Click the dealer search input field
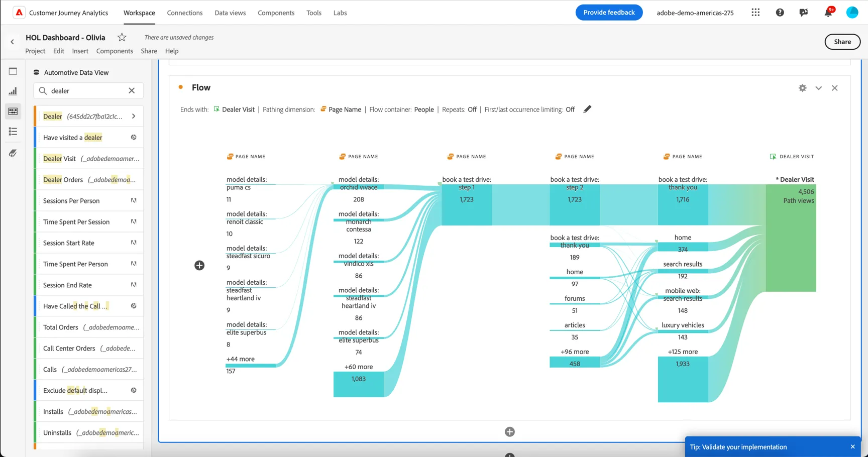868x457 pixels. [x=88, y=91]
